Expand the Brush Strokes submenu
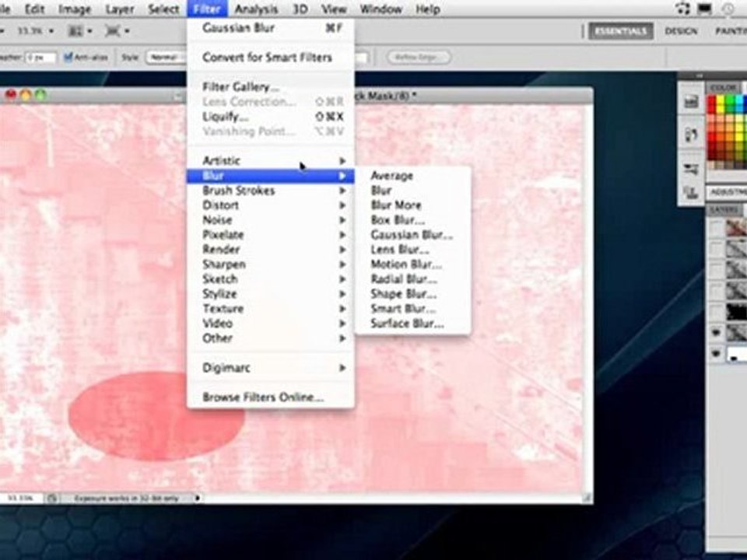 pos(271,191)
